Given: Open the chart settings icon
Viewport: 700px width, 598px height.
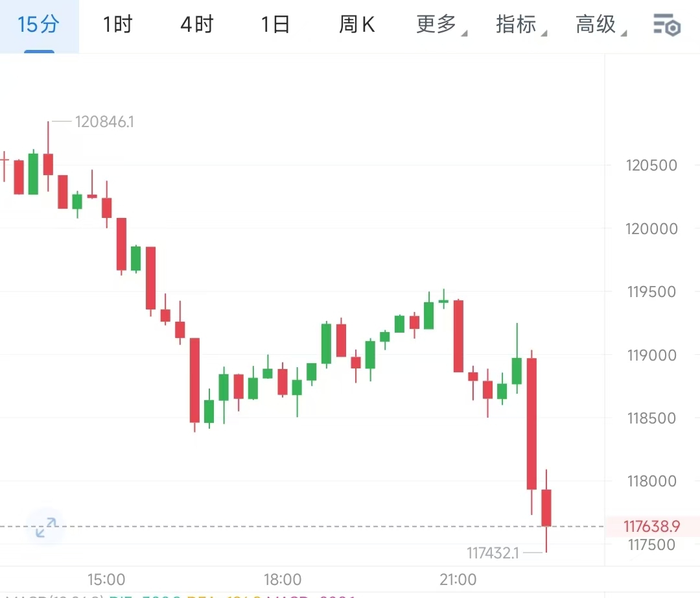Looking at the screenshot, I should (666, 26).
